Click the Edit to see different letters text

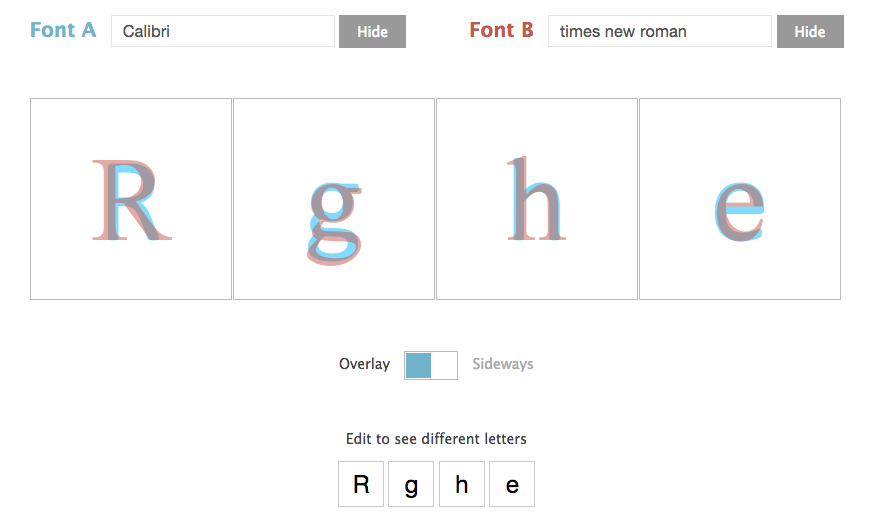pos(436,439)
